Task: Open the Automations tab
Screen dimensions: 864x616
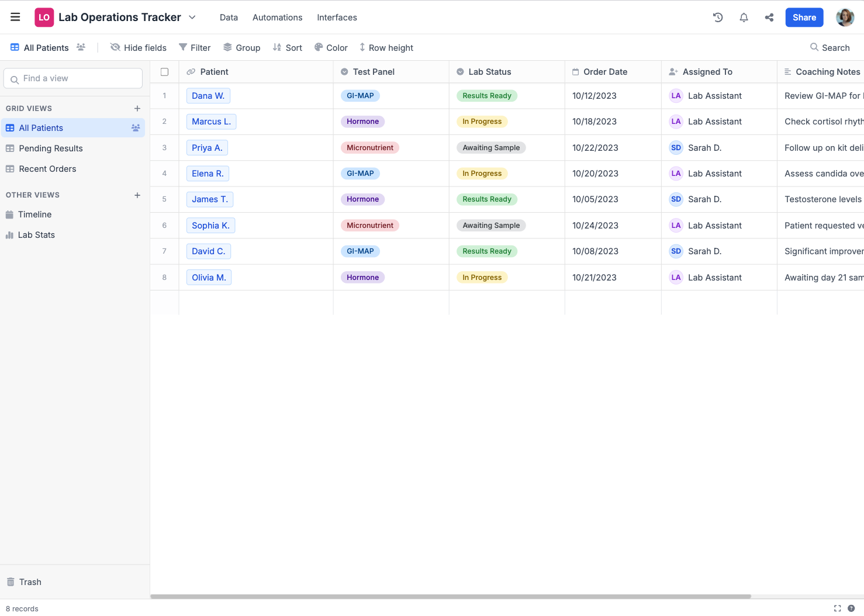Action: 277,18
